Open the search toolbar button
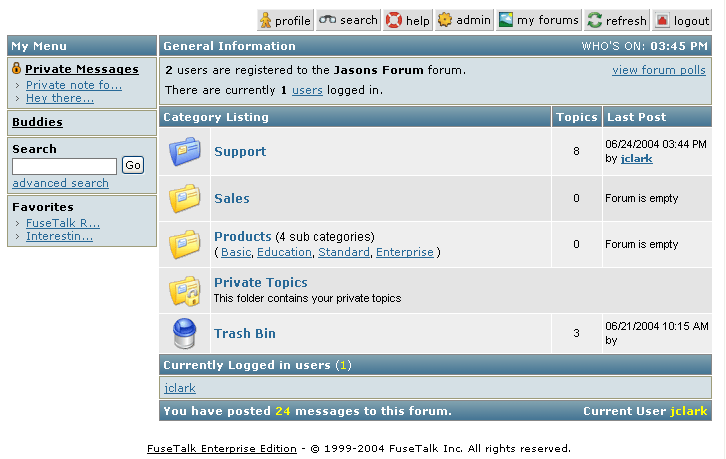726x459 pixels. [x=348, y=20]
